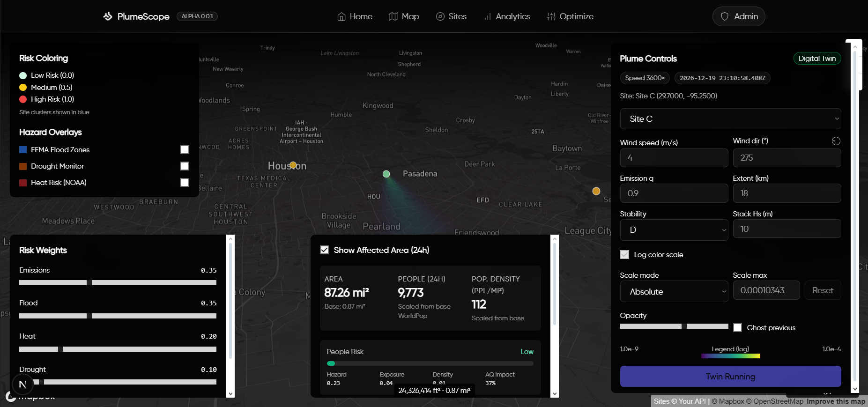Click the Affected Area panel scroll-down arrow
Image resolution: width=868 pixels, height=407 pixels.
tap(555, 394)
